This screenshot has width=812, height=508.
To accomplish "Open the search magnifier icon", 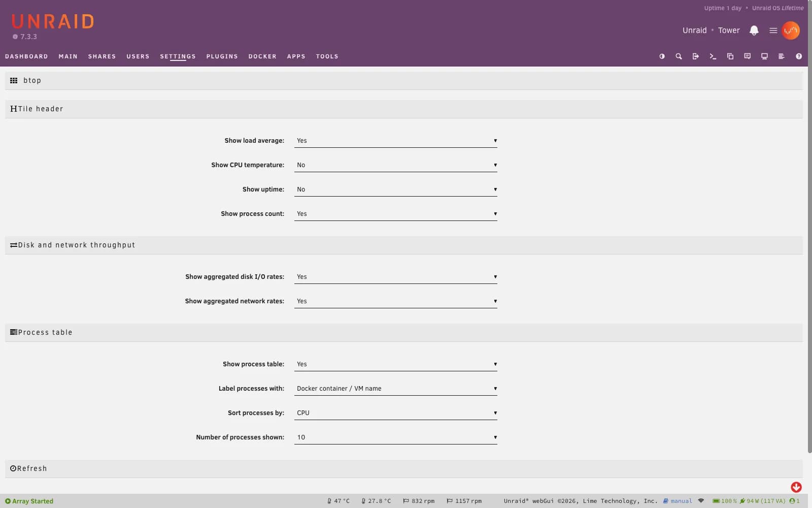I will [679, 56].
